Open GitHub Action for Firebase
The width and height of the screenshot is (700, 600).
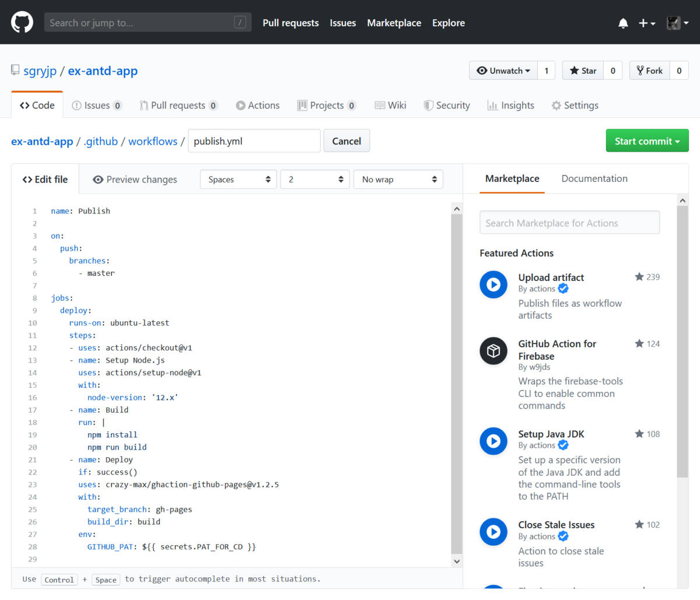click(557, 350)
